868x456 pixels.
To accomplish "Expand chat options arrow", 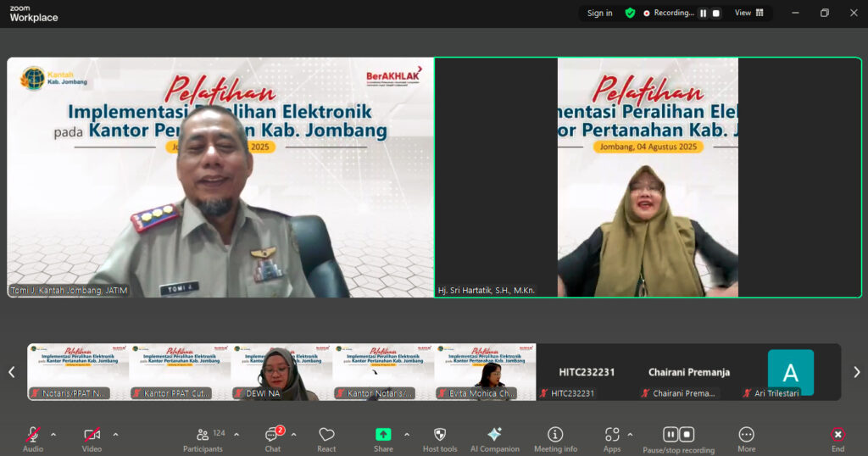I will point(293,435).
